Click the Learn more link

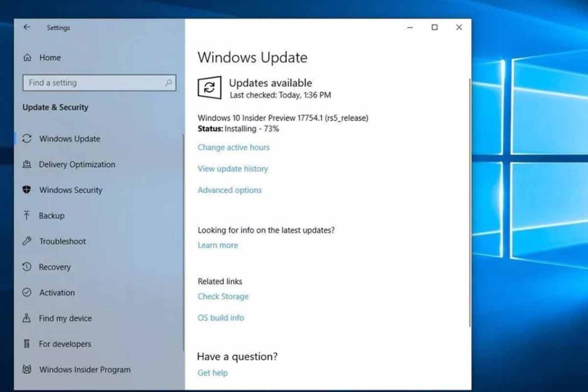click(218, 245)
